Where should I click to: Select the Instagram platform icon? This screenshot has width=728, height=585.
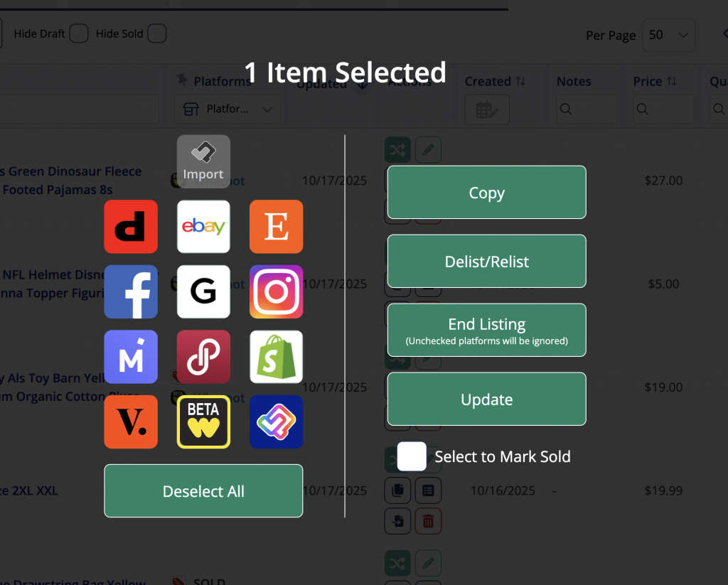pos(276,291)
